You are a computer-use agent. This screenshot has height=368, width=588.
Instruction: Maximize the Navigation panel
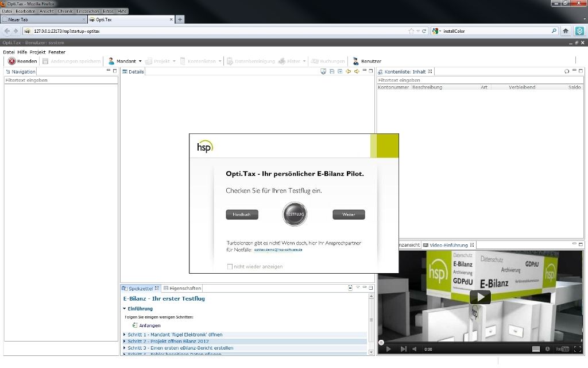pos(115,71)
